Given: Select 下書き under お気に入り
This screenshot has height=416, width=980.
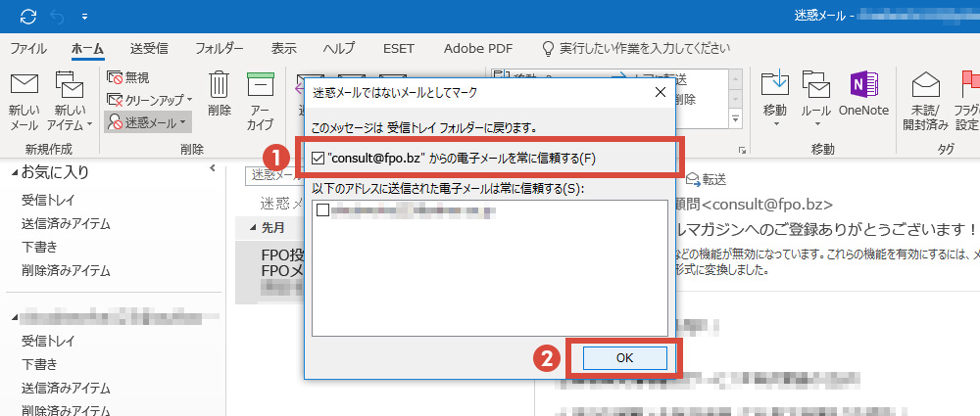Looking at the screenshot, I should click(39, 248).
